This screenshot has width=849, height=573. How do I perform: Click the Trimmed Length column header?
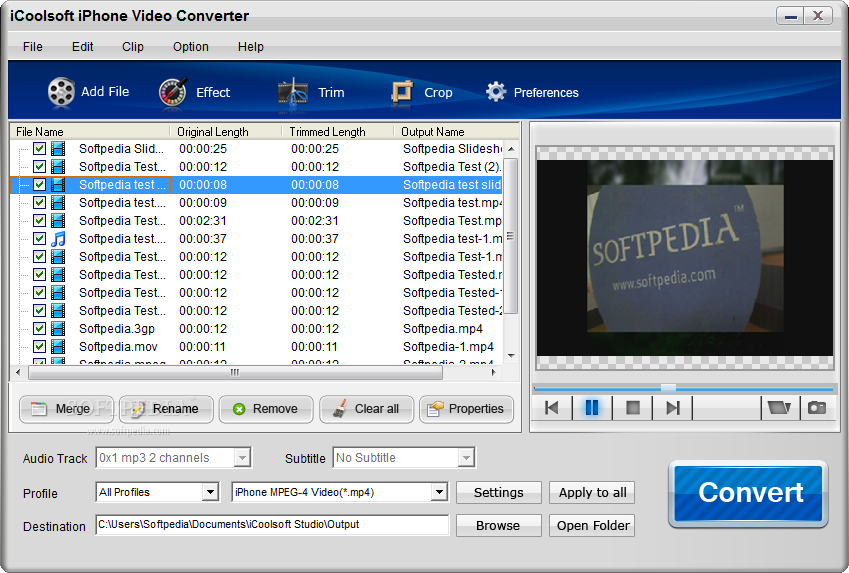click(338, 132)
